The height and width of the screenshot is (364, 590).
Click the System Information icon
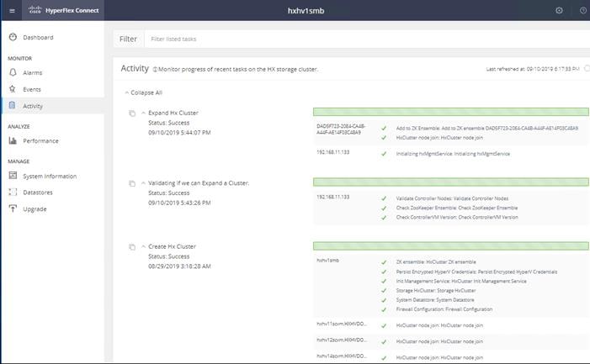coord(13,176)
